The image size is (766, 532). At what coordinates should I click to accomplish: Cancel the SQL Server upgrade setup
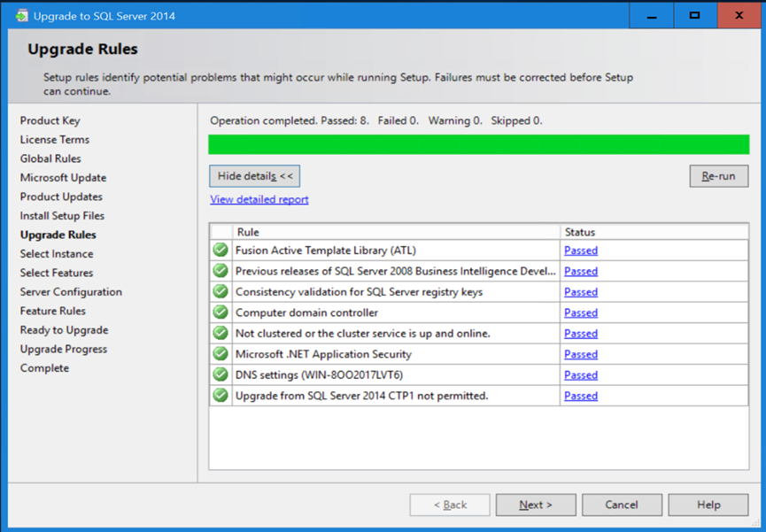[622, 505]
